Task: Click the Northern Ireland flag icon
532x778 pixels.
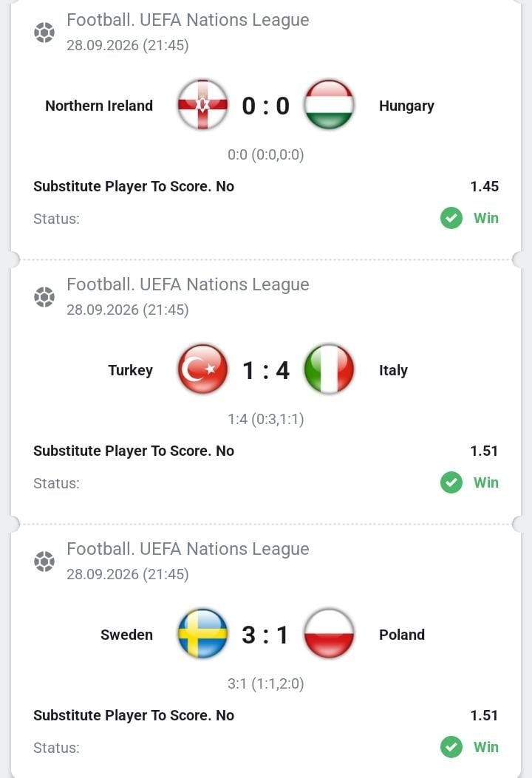Action: (202, 105)
